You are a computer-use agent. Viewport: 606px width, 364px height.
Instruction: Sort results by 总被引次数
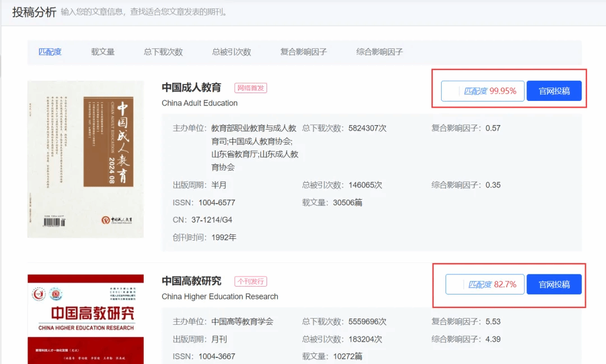tap(231, 52)
